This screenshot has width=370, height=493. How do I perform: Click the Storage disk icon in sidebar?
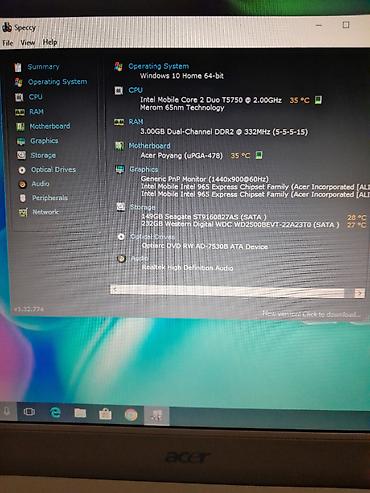(x=21, y=155)
